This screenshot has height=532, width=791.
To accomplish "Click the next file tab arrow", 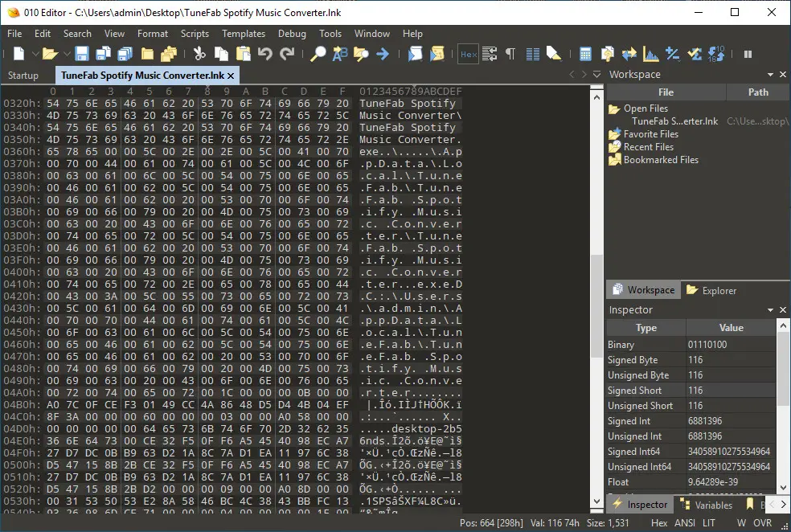I will (584, 75).
